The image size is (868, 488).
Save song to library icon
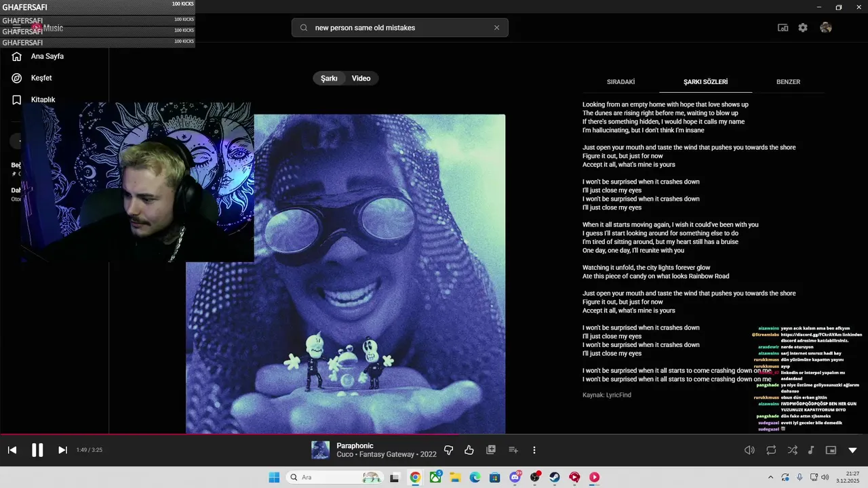(x=491, y=450)
